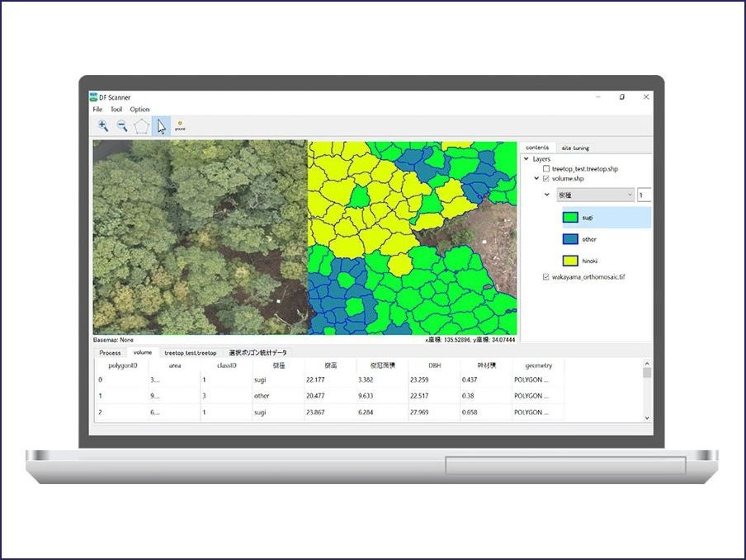The image size is (746, 560).
Task: Select the zoom out magnifier tool
Action: [x=122, y=126]
